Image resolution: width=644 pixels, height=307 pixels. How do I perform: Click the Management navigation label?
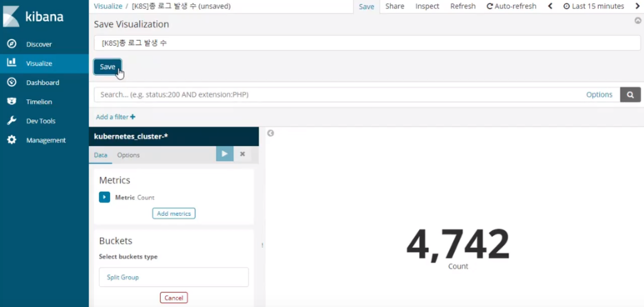point(46,140)
